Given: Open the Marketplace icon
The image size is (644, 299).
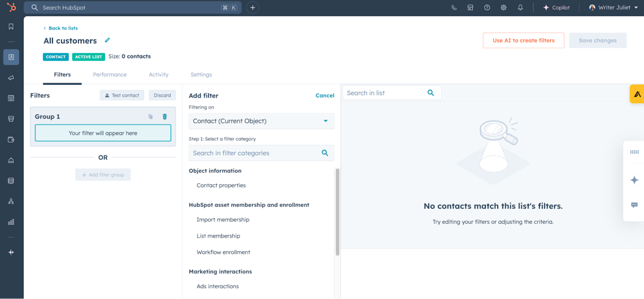Looking at the screenshot, I should point(470,8).
